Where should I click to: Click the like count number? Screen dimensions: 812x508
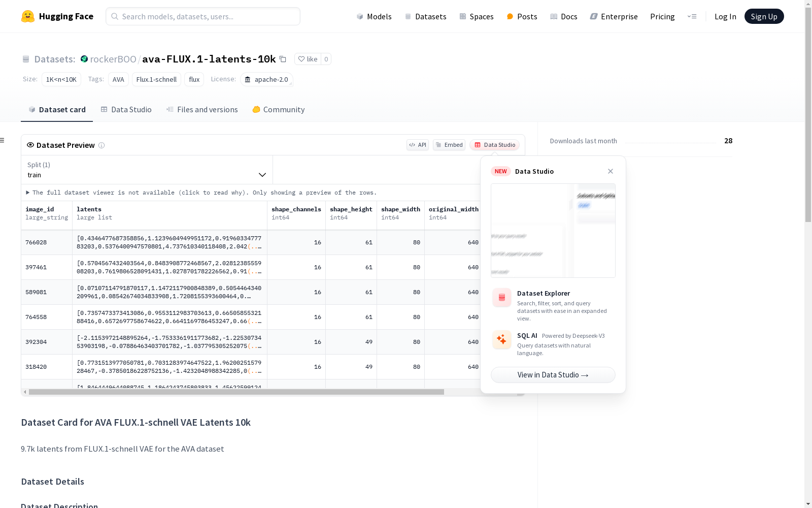pos(326,59)
